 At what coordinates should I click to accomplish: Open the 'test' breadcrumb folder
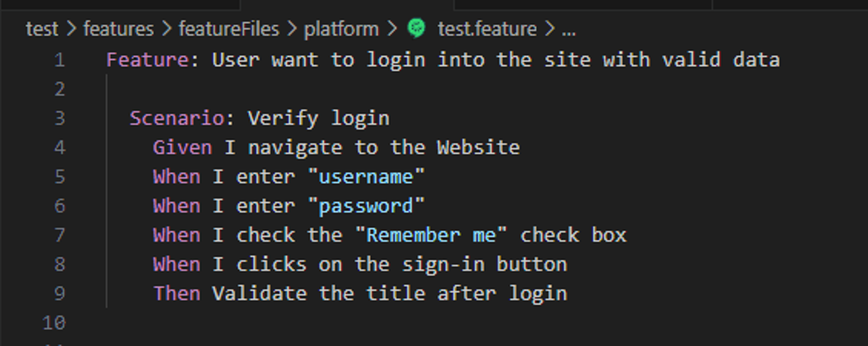tap(42, 29)
